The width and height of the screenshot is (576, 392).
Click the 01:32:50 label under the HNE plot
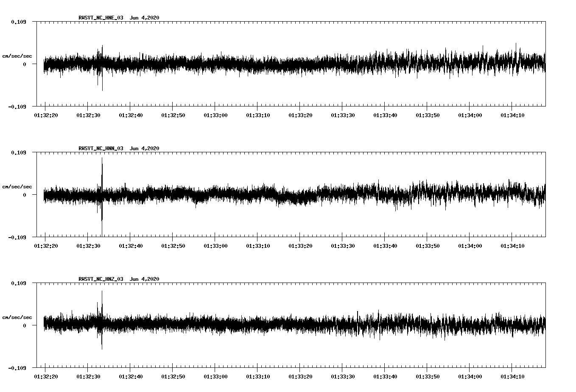click(x=173, y=115)
